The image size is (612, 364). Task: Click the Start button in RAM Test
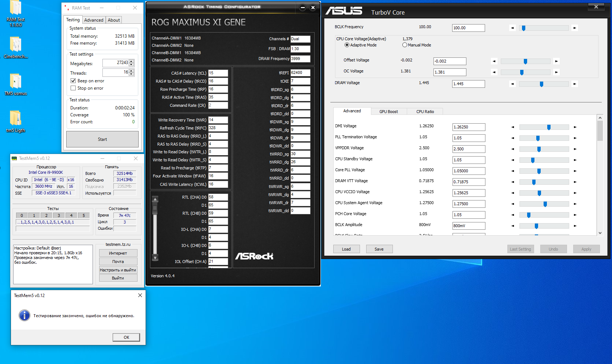tap(102, 139)
